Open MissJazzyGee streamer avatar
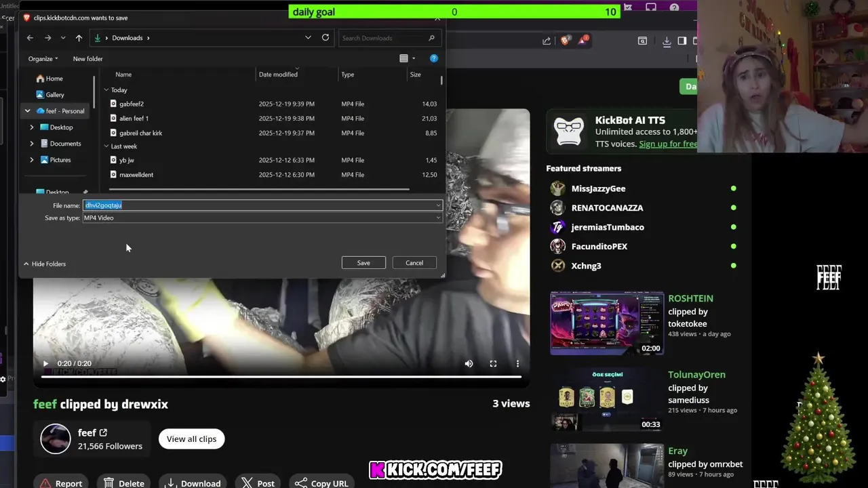The width and height of the screenshot is (868, 488). tap(558, 188)
